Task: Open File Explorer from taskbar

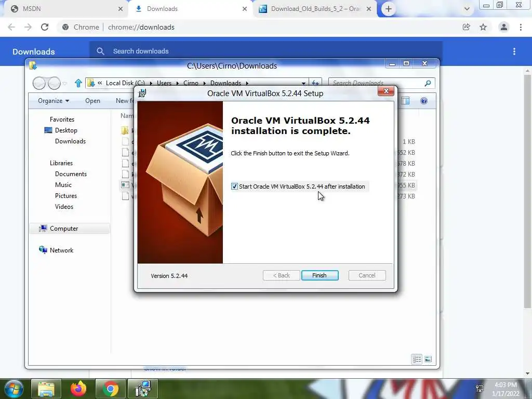Action: tap(46, 389)
